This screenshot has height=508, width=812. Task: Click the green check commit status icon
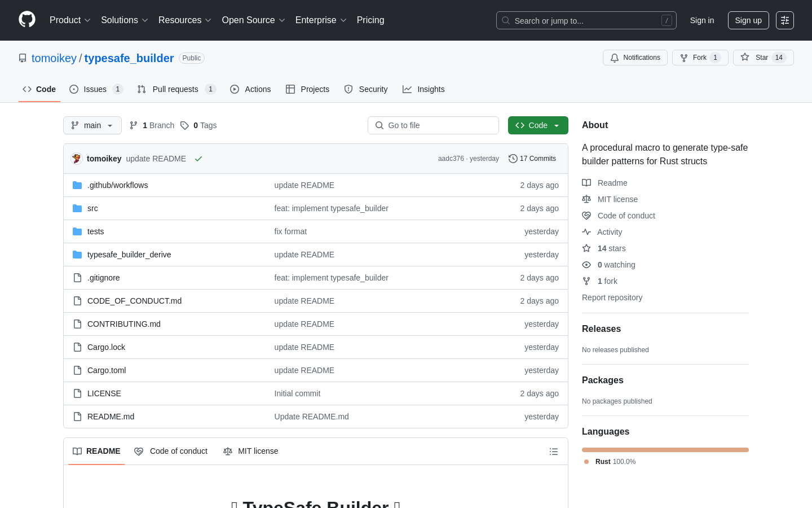pos(198,159)
